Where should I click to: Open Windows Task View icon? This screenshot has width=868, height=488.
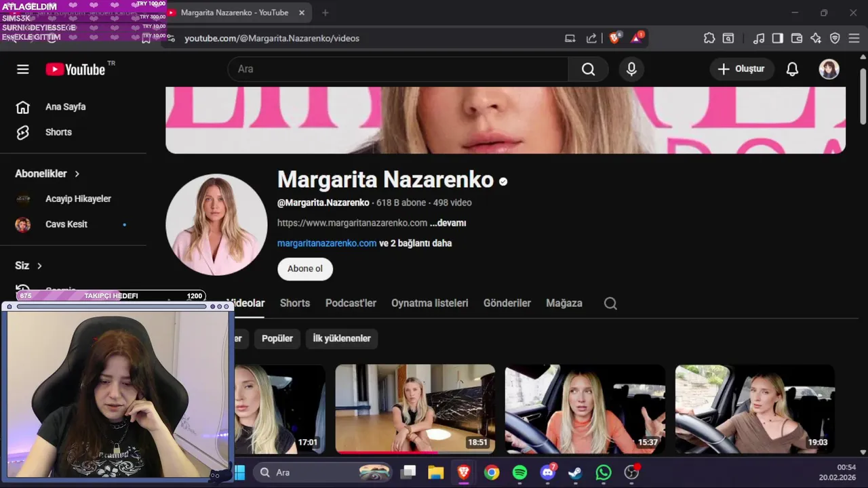pyautogui.click(x=408, y=472)
